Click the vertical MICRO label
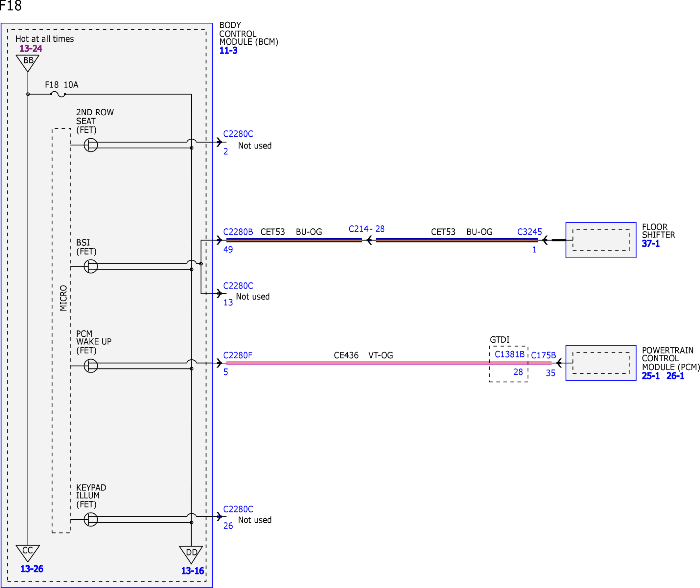This screenshot has width=700, height=588. click(63, 298)
